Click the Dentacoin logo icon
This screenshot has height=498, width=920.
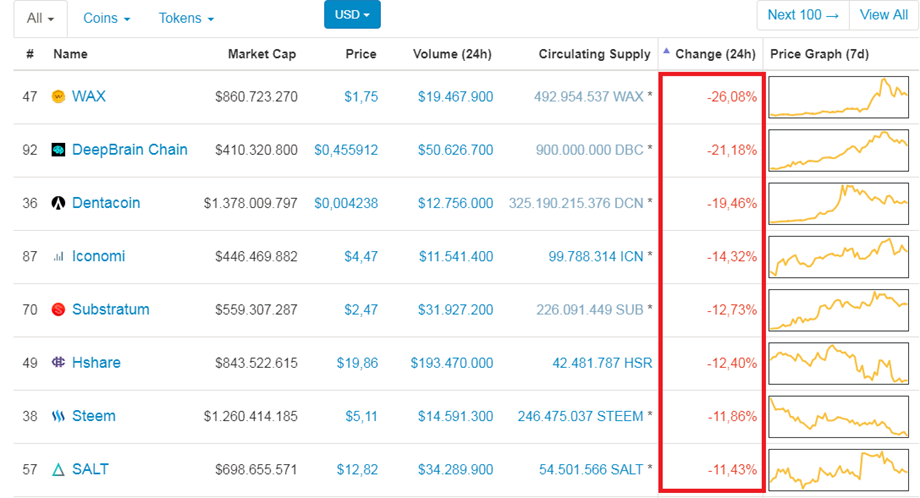click(58, 204)
